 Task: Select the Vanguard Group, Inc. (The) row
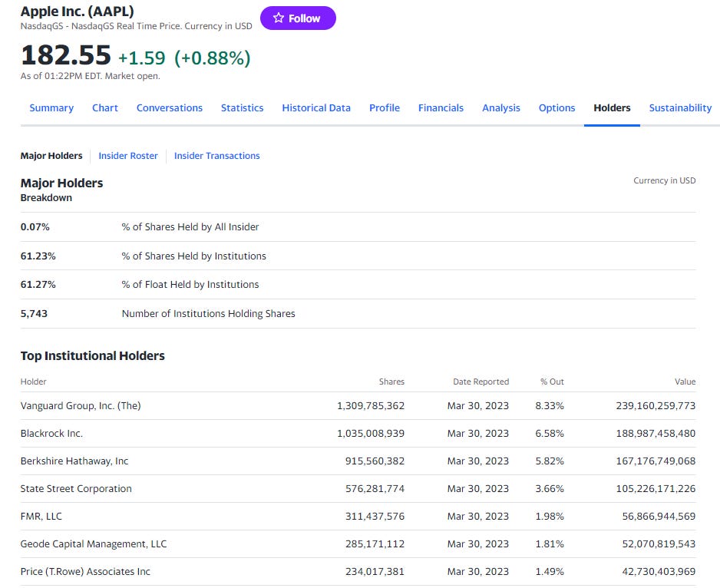358,405
